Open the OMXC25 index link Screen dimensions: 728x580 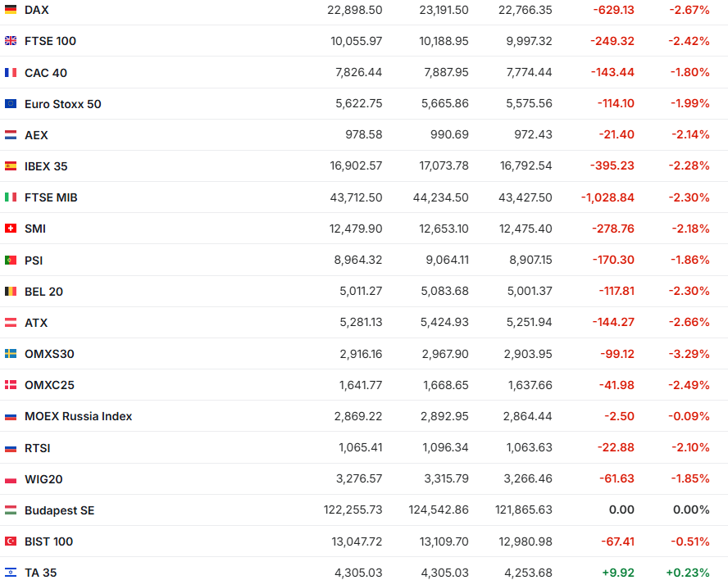[49, 385]
